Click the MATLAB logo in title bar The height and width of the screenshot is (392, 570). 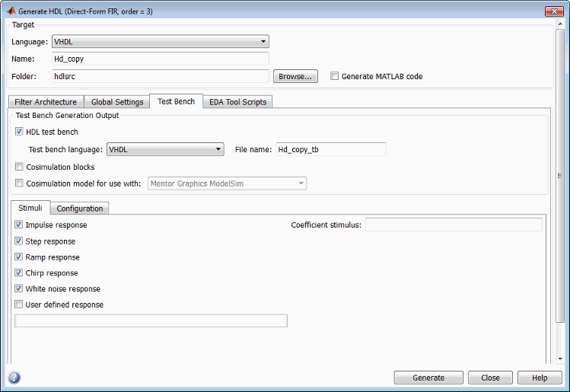point(11,11)
